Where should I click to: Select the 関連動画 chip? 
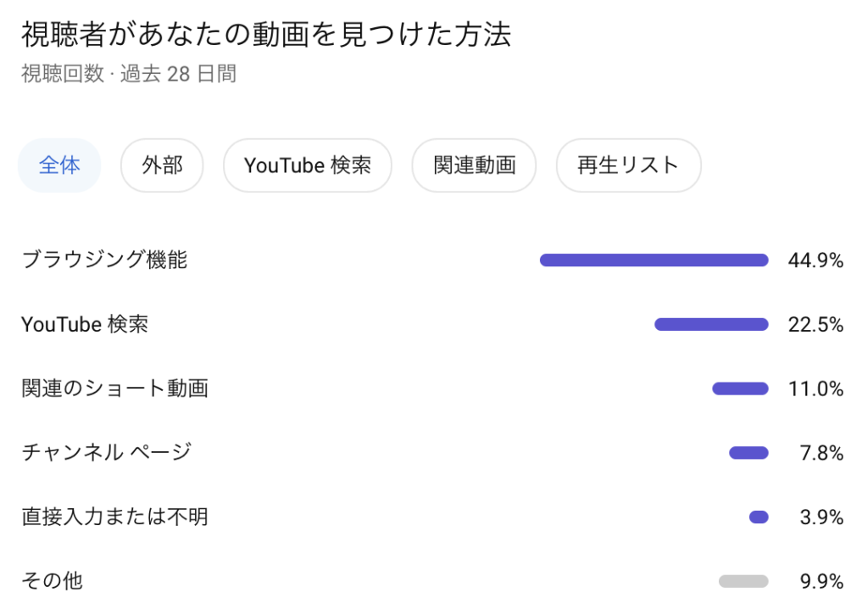[474, 165]
